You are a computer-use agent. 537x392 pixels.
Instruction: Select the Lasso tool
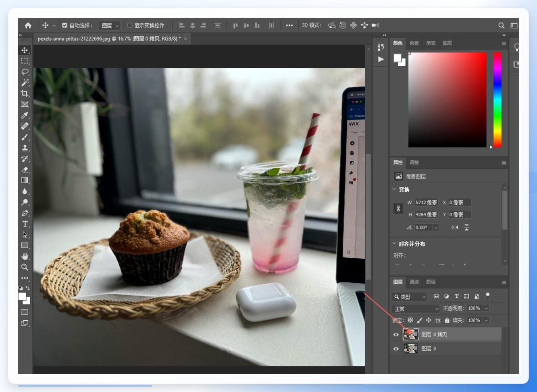[x=25, y=72]
